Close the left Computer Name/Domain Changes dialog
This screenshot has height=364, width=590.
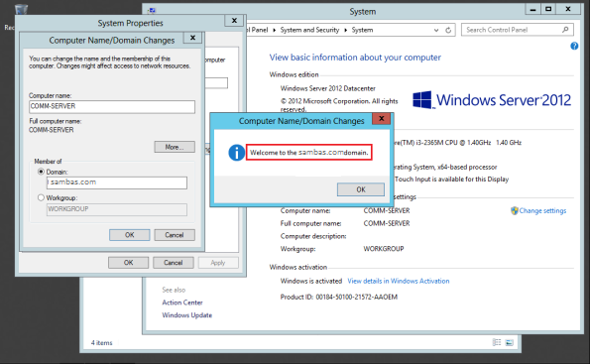tap(192, 38)
